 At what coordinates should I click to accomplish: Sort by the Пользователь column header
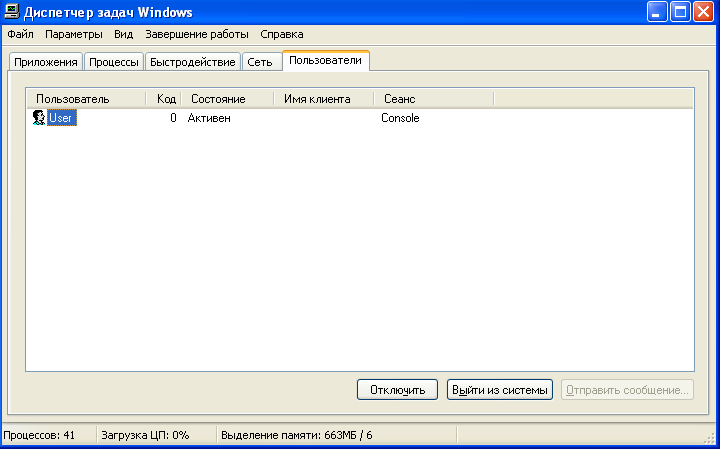pyautogui.click(x=86, y=99)
